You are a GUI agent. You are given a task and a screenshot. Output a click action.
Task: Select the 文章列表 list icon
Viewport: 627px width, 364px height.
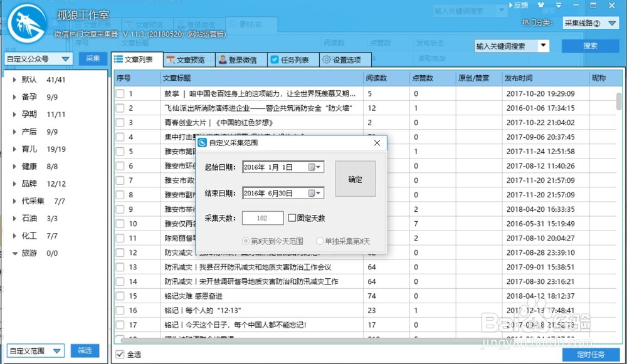[119, 60]
